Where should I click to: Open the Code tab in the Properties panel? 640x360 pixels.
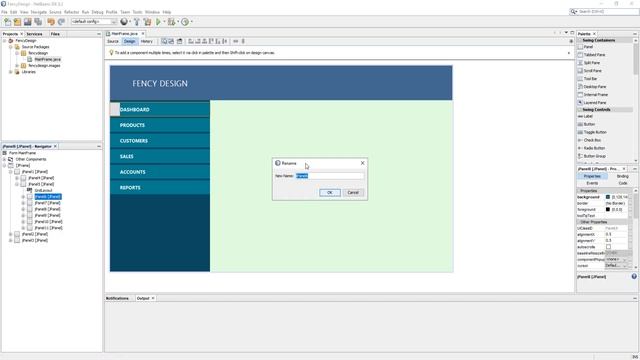pos(622,183)
